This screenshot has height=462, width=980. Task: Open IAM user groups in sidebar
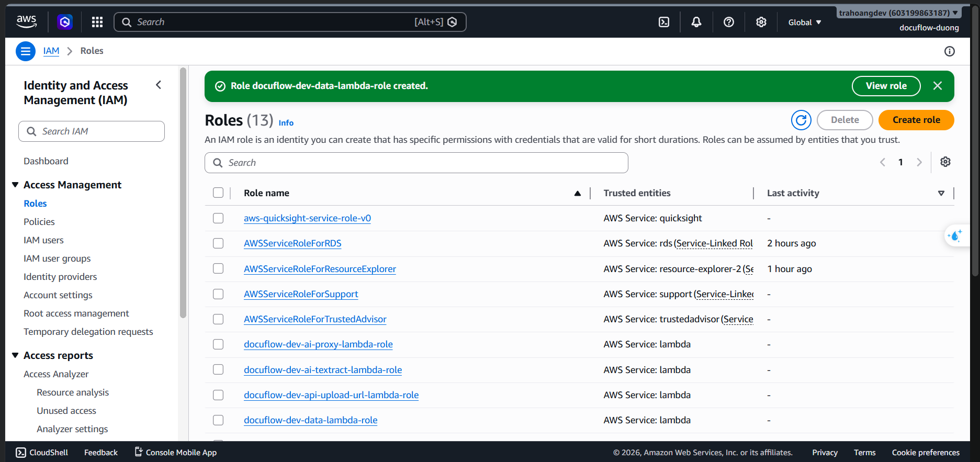[57, 258]
